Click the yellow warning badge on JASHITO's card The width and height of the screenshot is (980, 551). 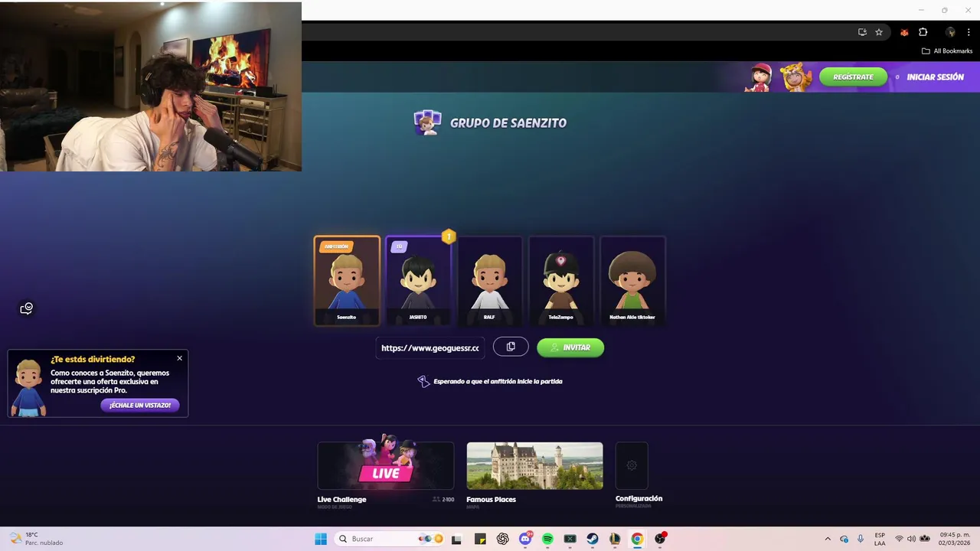click(449, 236)
